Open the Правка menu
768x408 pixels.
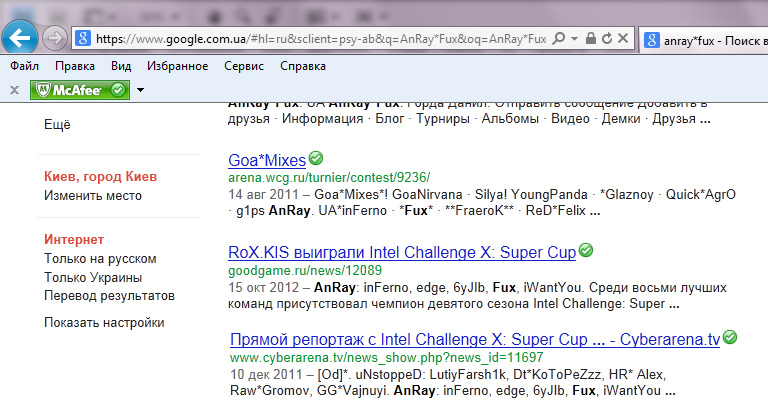coord(75,66)
